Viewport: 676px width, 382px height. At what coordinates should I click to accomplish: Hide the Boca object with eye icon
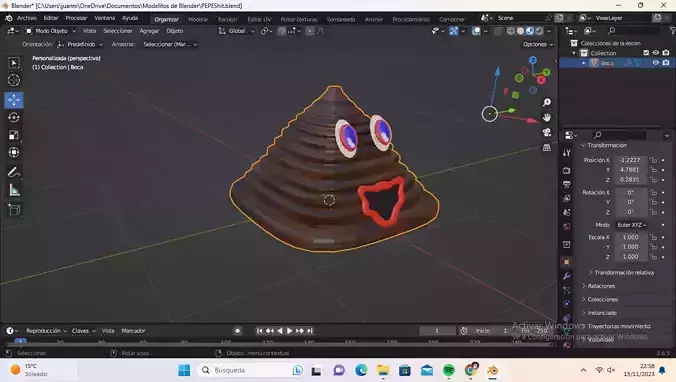(x=656, y=63)
